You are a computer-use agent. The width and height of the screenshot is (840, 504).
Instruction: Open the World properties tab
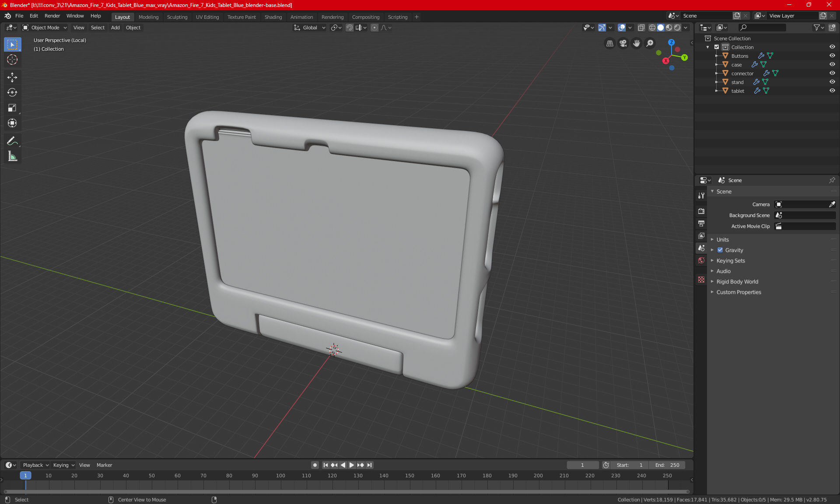[x=701, y=260]
